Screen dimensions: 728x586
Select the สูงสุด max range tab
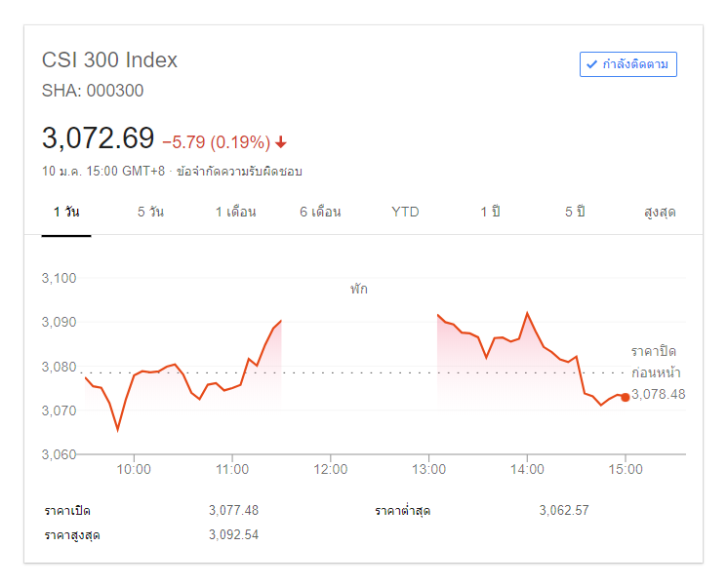(x=660, y=212)
